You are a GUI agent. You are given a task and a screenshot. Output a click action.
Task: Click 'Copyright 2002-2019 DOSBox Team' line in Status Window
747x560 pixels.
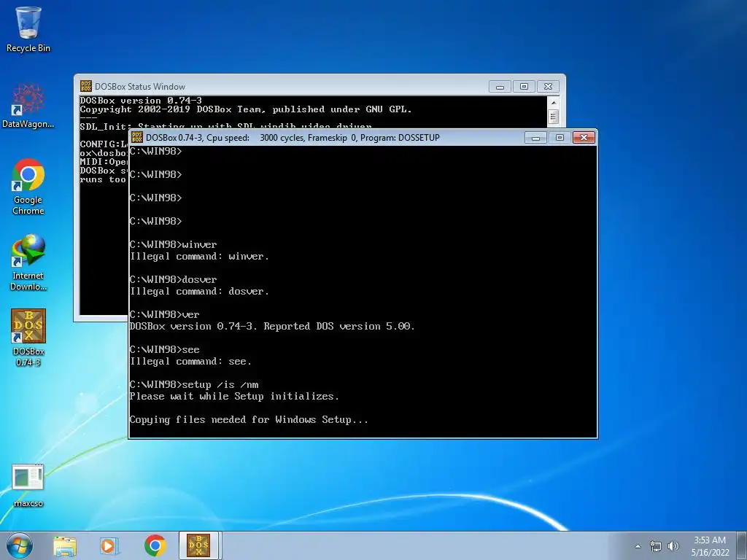[245, 109]
